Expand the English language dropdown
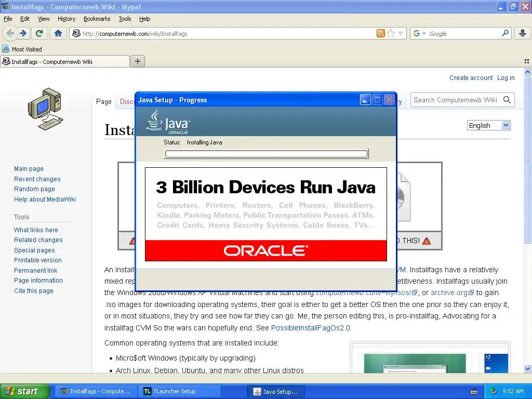This screenshot has width=532, height=399. [488, 125]
